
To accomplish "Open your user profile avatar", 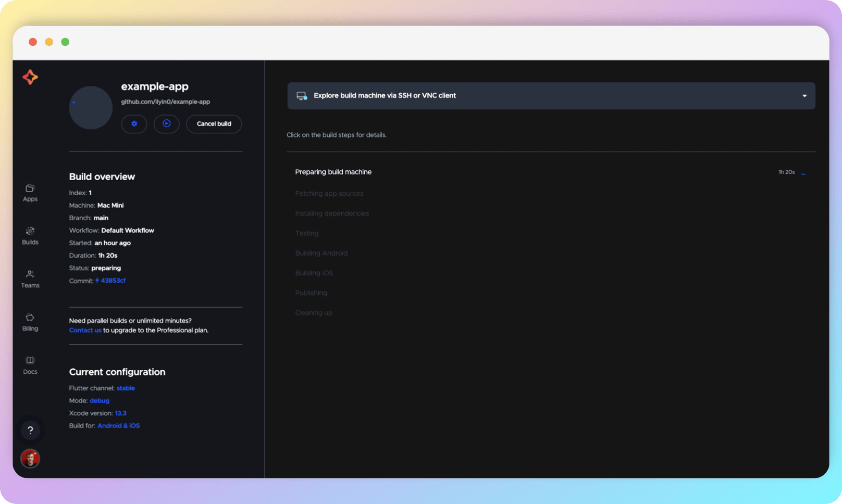I will (30, 458).
